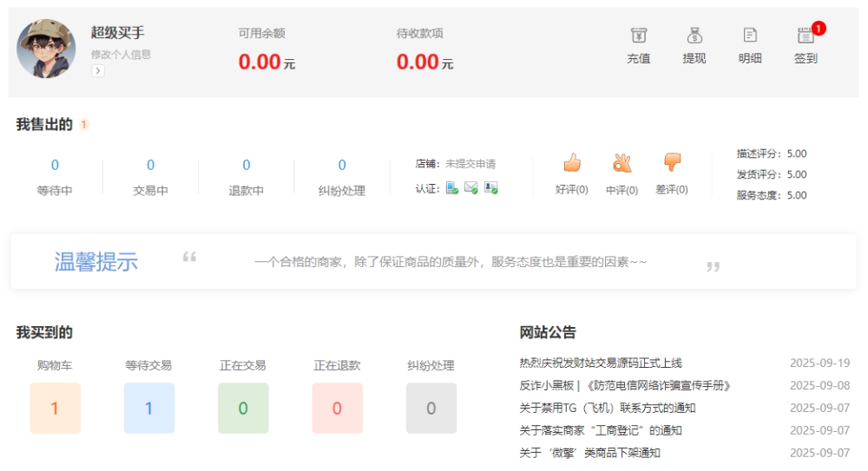Viewport: 868px width, 471px height.
Task: Open announcement 关于禁用TG（飞机）联系方式的通知
Action: tap(608, 408)
